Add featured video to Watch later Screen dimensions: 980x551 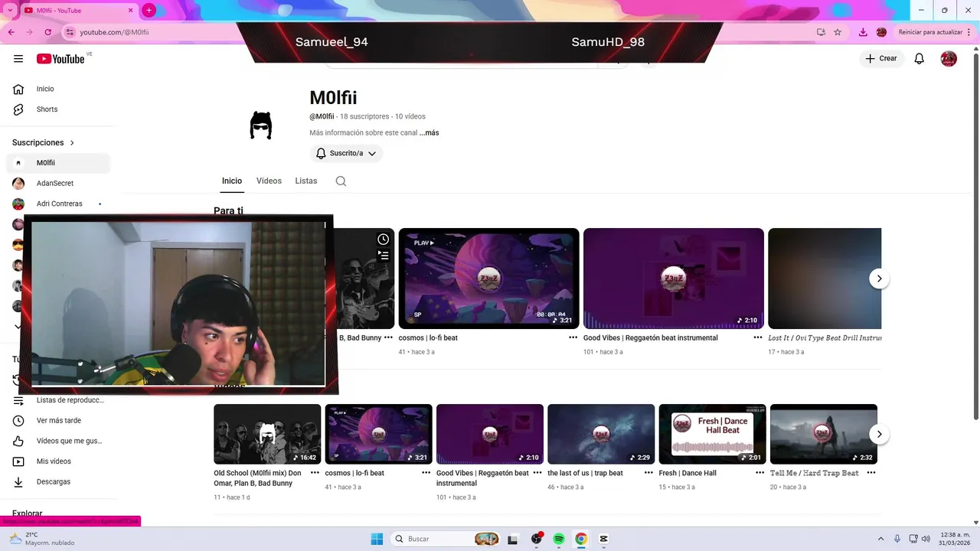tap(384, 240)
